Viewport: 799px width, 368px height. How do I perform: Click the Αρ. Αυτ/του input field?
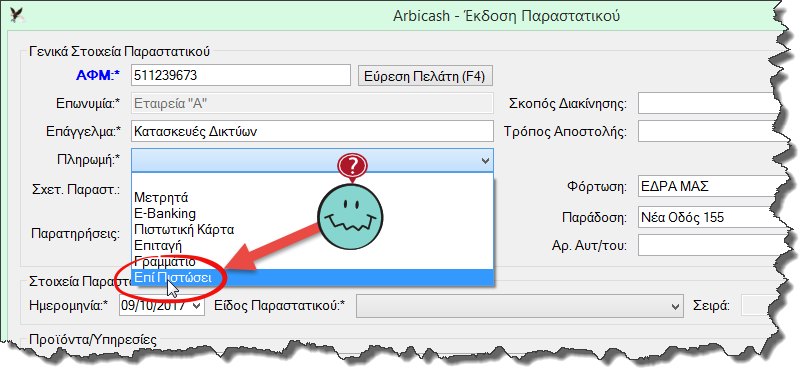[708, 246]
